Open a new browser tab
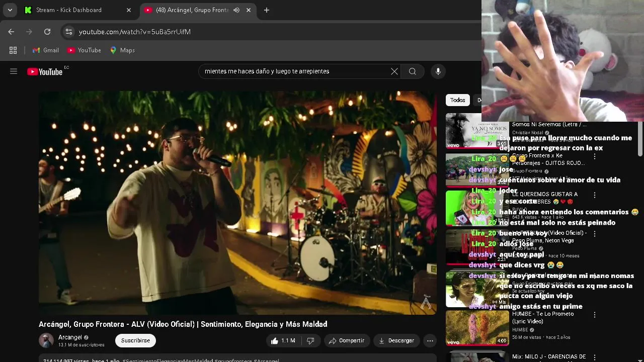The height and width of the screenshot is (362, 644). [x=267, y=10]
